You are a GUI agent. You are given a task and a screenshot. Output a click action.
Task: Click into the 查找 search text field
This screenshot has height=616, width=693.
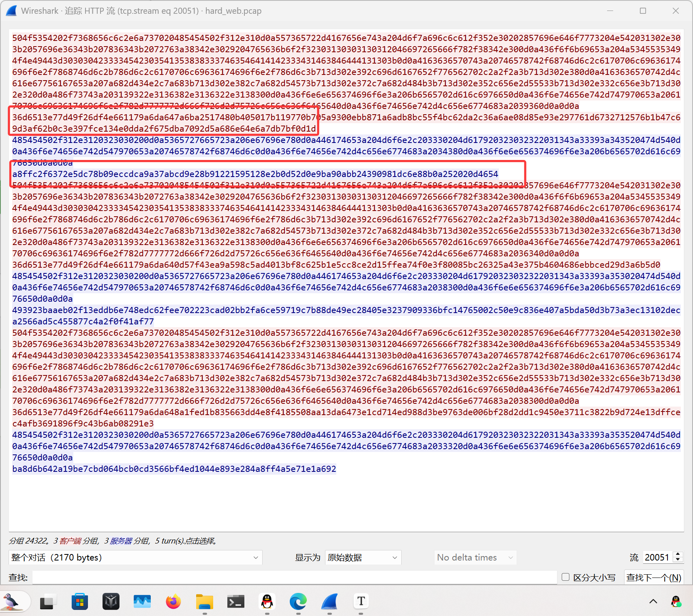coord(295,578)
